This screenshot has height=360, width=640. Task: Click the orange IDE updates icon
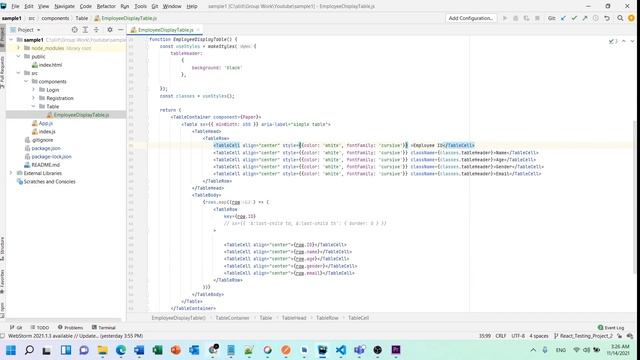click(631, 18)
